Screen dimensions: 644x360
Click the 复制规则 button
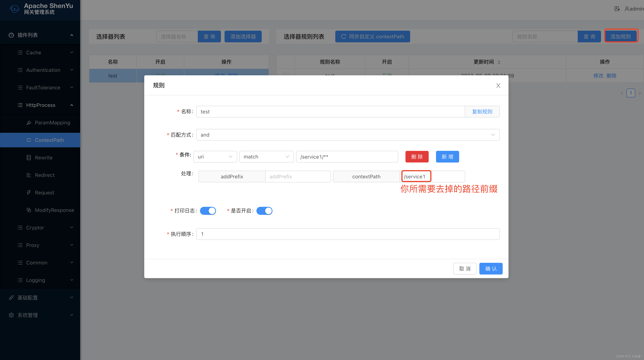(482, 112)
